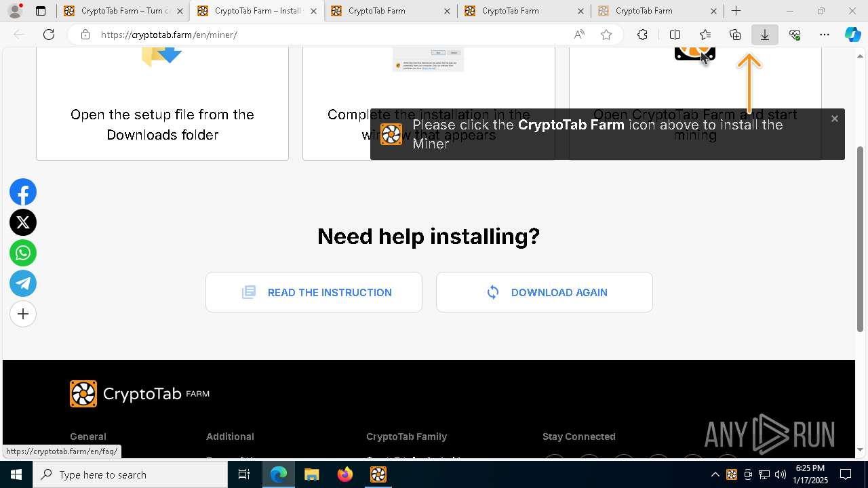Switch to fourth CryptoTab Farm tab
The width and height of the screenshot is (868, 488).
click(x=524, y=11)
